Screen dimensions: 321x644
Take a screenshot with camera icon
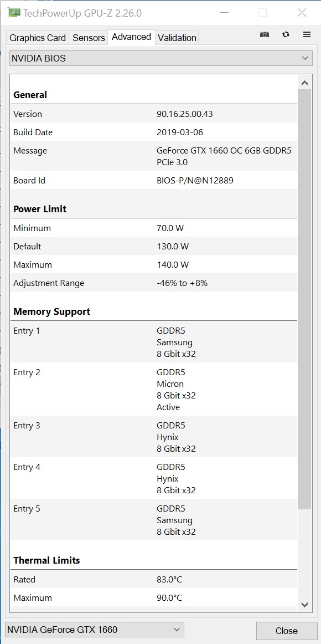(265, 34)
